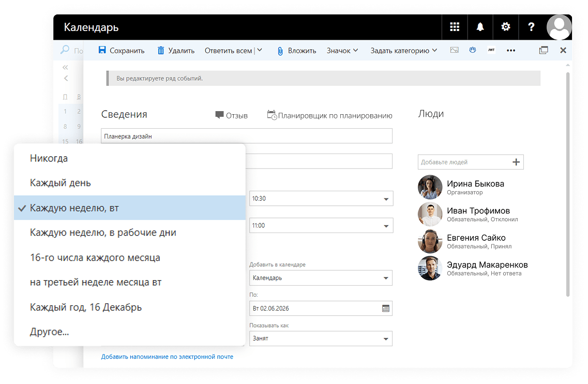Нажать значок JWT в панели инструментов
The image size is (588, 384).
click(x=492, y=50)
